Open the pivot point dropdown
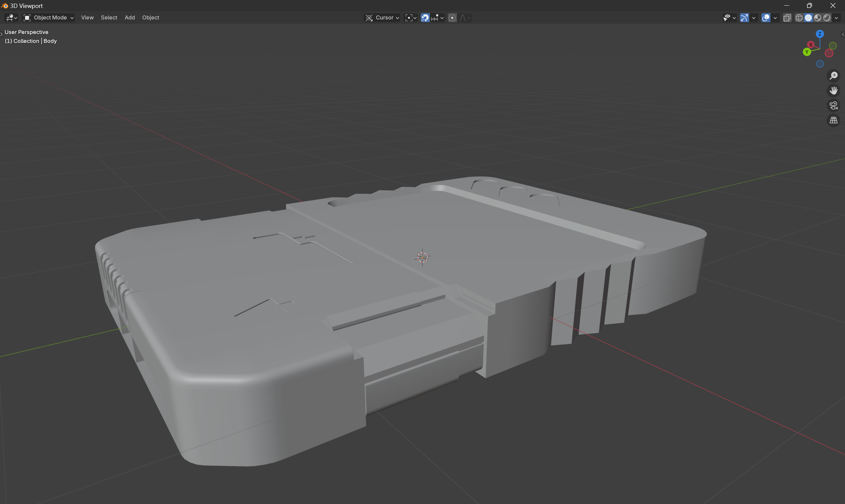 coord(410,18)
